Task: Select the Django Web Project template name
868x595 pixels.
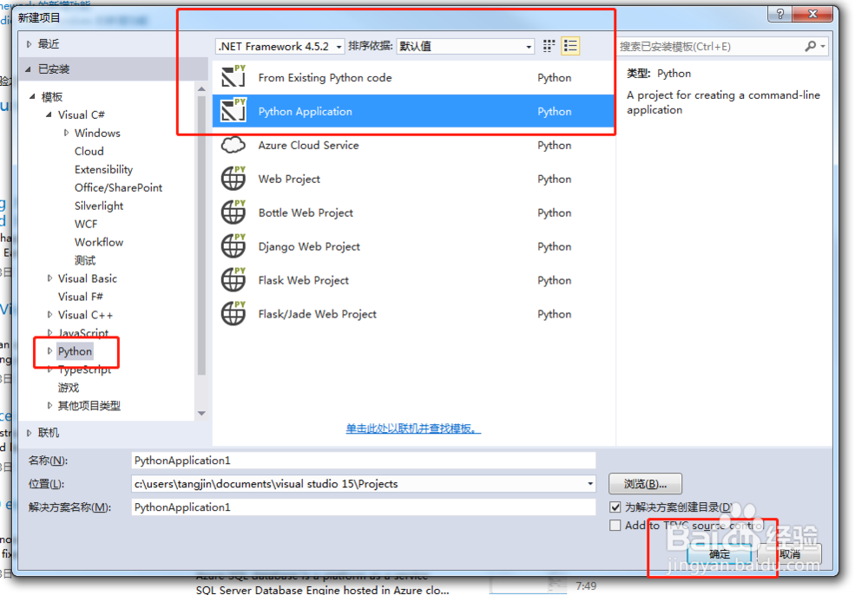Action: click(x=309, y=246)
